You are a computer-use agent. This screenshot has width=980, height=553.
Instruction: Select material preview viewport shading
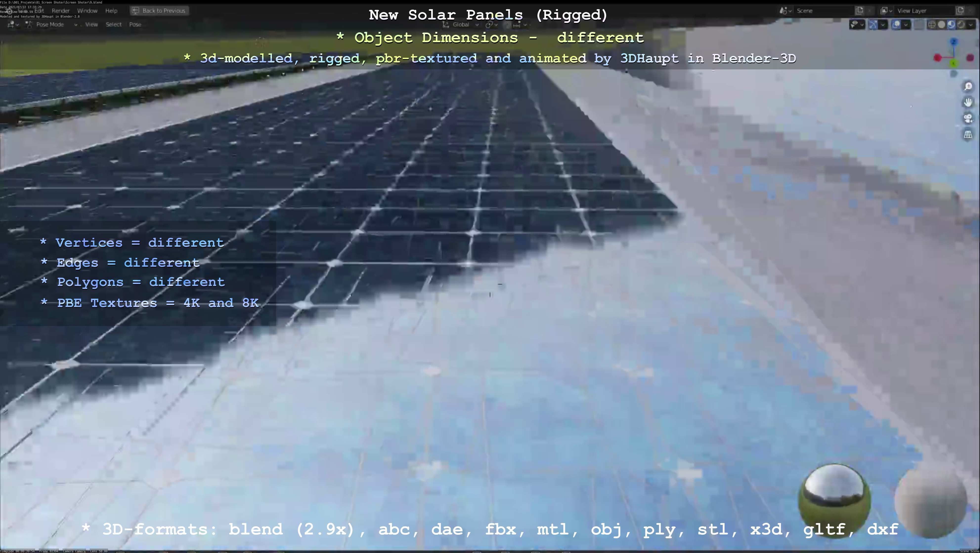click(951, 25)
